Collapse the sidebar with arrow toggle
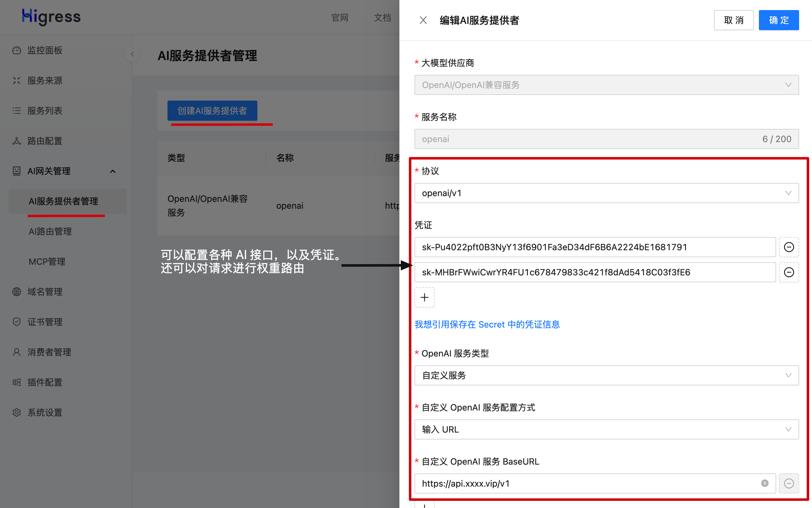Image resolution: width=812 pixels, height=508 pixels. 132,54
